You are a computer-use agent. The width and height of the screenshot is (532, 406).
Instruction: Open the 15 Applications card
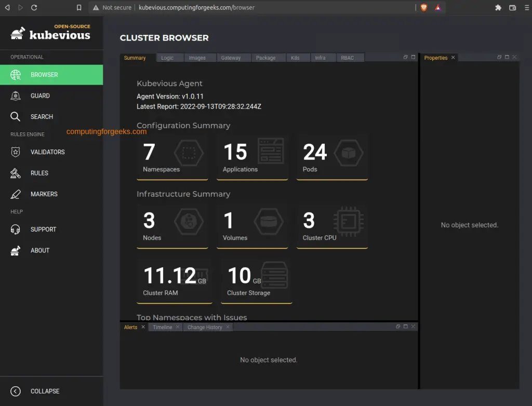[x=252, y=157]
